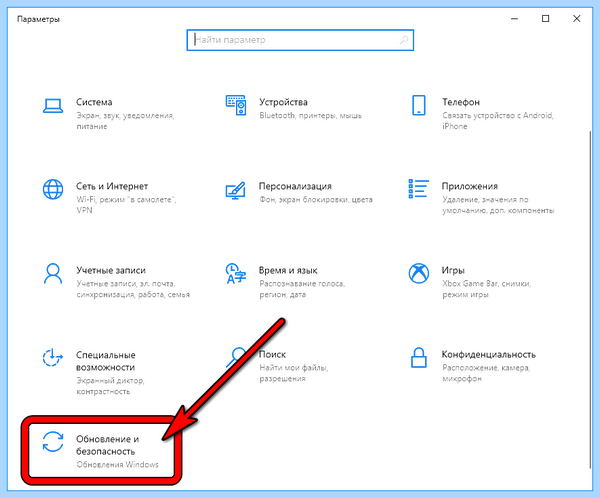Open the Устройства keyboard and speaker icon

[236, 105]
